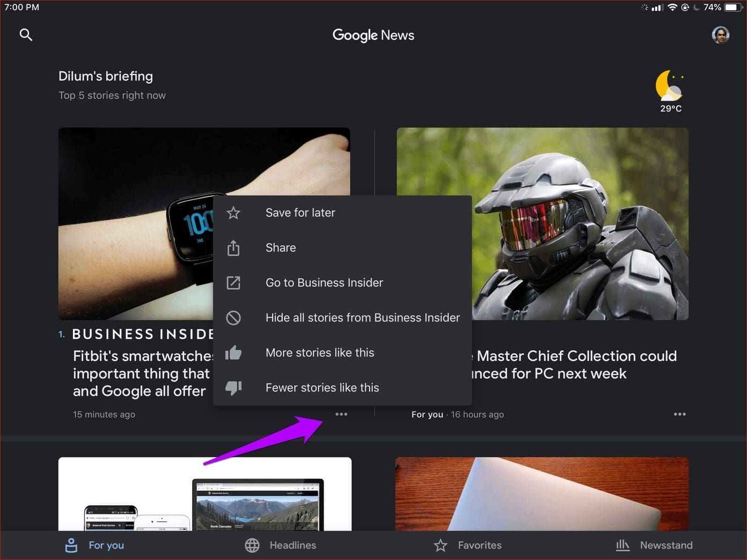
Task: Click the thumbs down icon
Action: click(x=233, y=388)
